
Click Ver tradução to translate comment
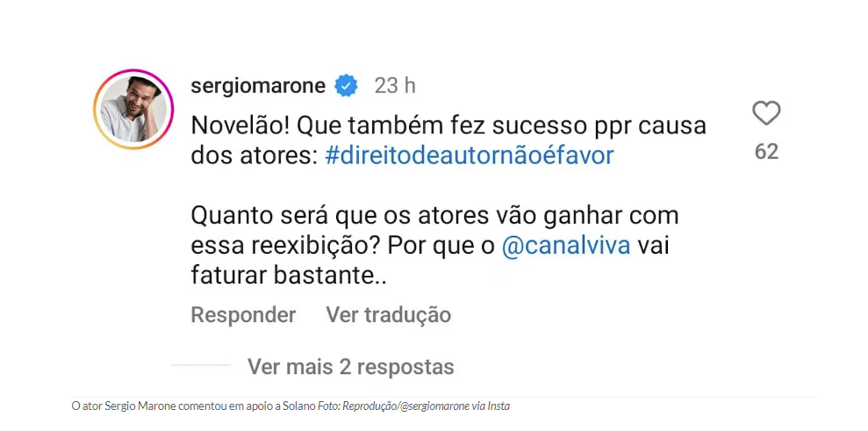coord(389,315)
